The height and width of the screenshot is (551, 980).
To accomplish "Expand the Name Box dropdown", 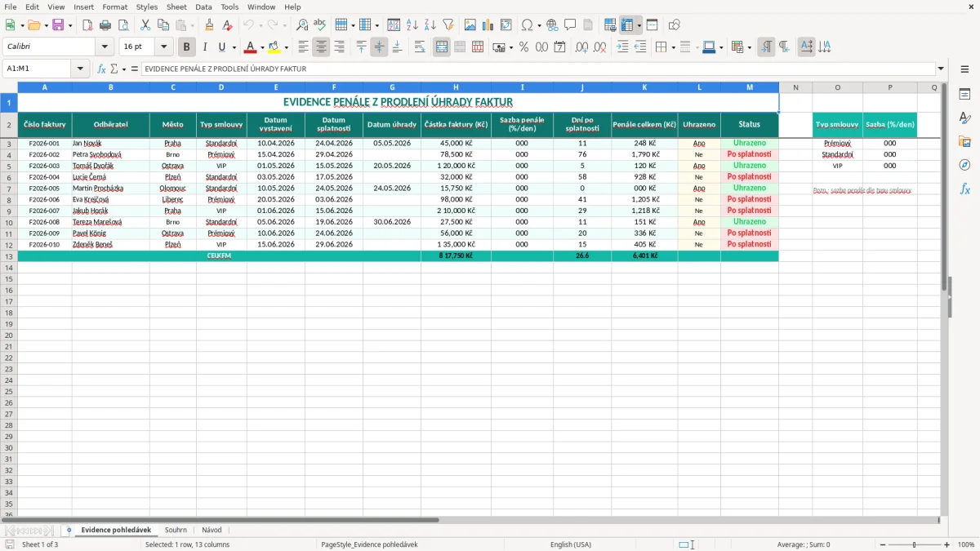I will tap(84, 69).
